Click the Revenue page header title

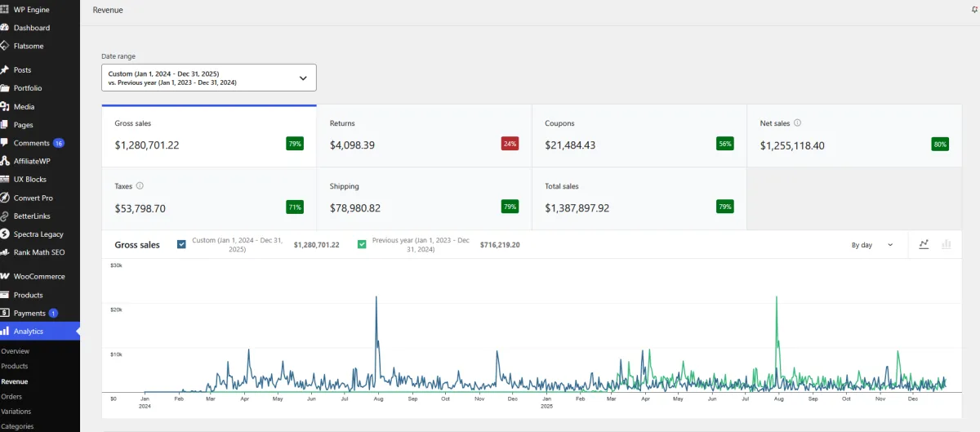coord(107,11)
